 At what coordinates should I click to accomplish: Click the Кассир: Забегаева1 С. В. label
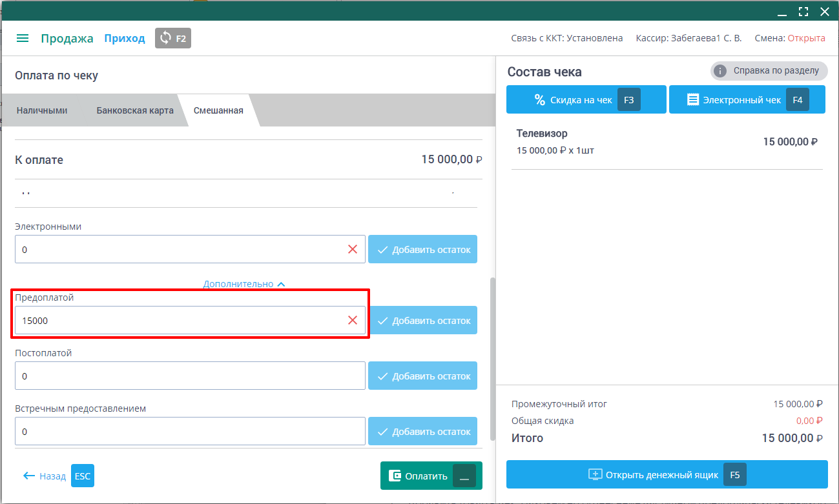pyautogui.click(x=689, y=38)
